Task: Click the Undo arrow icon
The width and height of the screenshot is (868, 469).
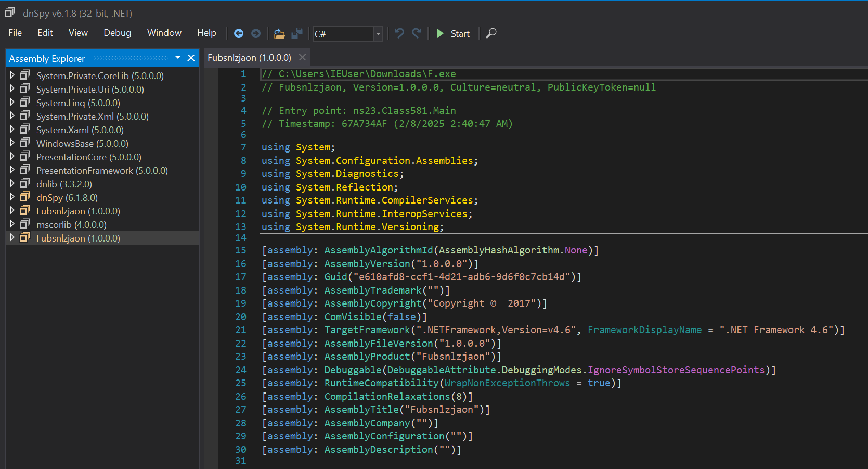Action: [399, 33]
